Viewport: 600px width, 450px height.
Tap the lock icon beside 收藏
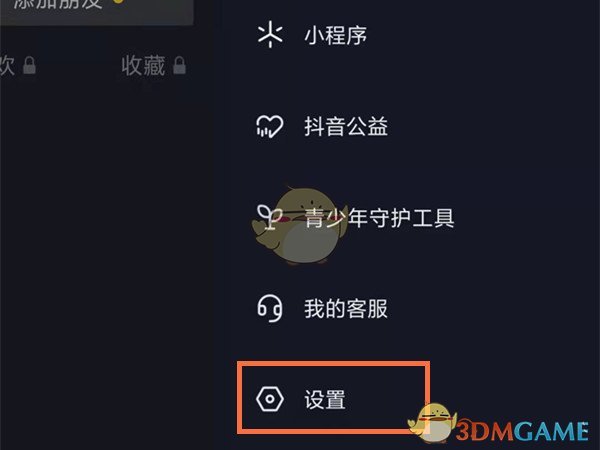tap(179, 65)
